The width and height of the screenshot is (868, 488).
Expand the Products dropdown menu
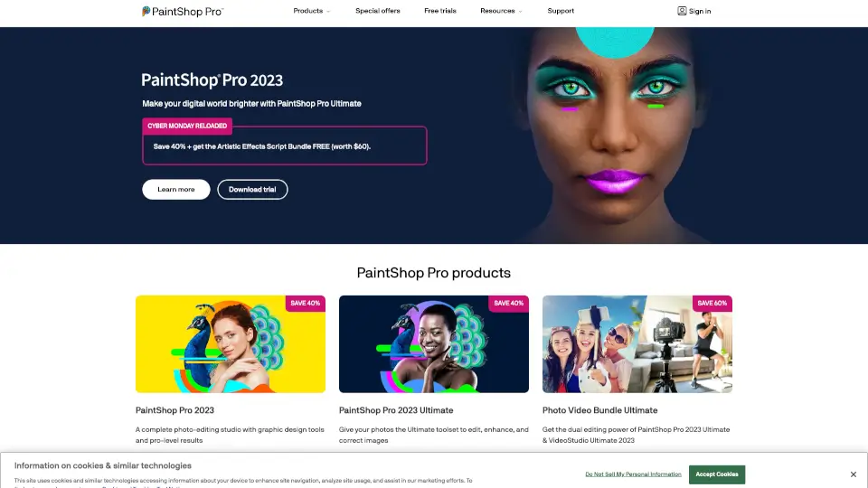point(312,11)
